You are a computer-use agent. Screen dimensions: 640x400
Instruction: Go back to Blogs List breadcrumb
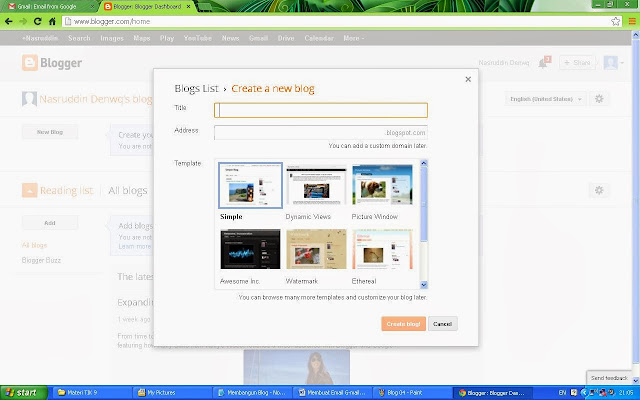(x=196, y=89)
